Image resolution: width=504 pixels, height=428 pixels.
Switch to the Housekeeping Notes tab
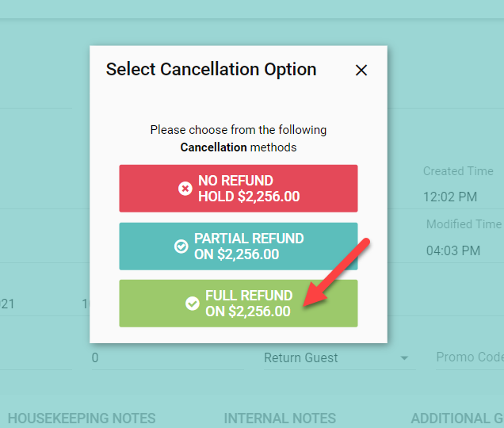(82, 418)
